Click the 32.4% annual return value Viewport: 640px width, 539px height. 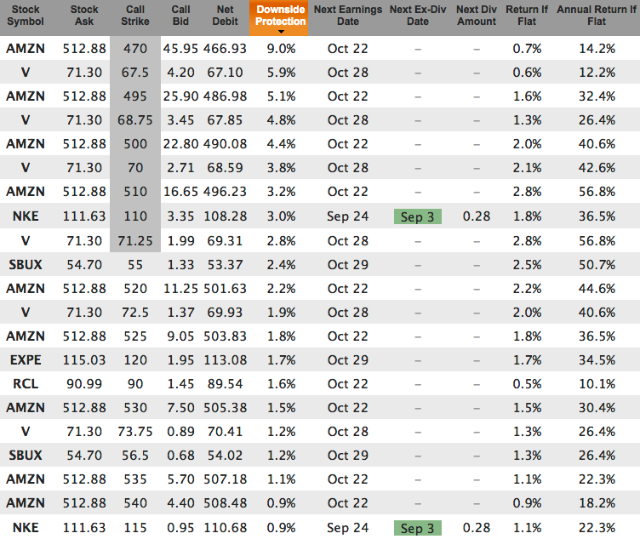597,96
